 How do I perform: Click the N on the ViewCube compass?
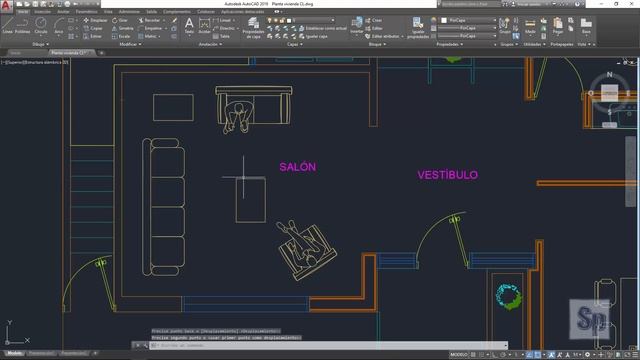coord(609,74)
